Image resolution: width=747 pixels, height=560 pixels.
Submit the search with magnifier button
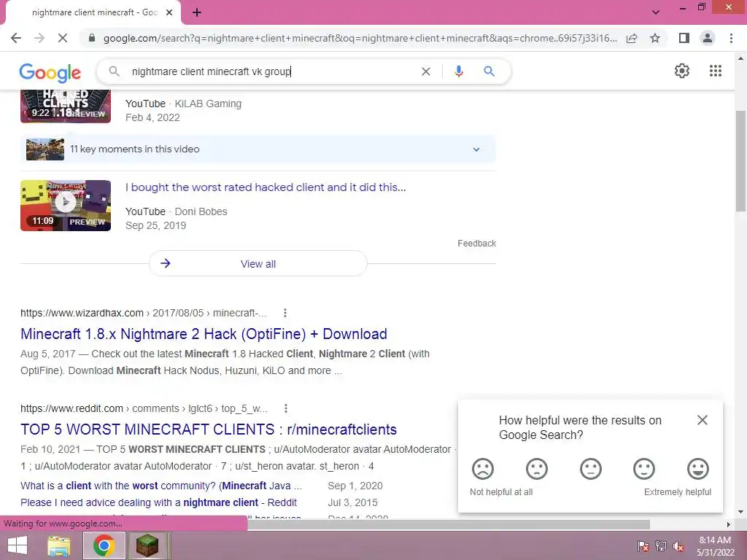(489, 71)
